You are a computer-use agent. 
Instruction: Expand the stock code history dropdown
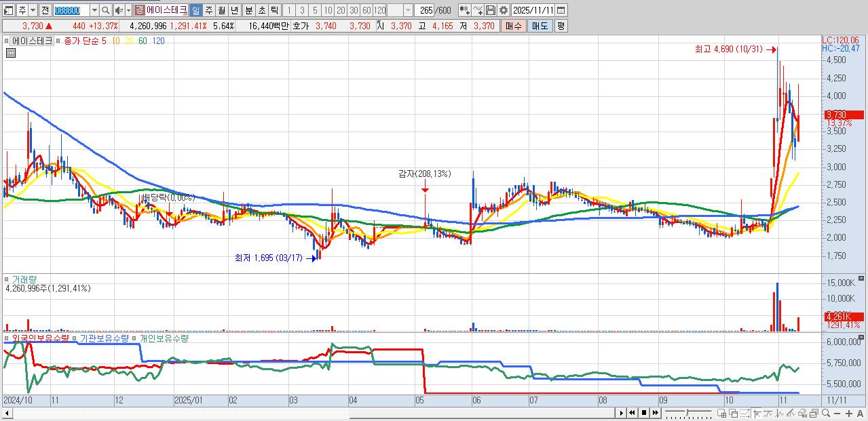(x=94, y=10)
